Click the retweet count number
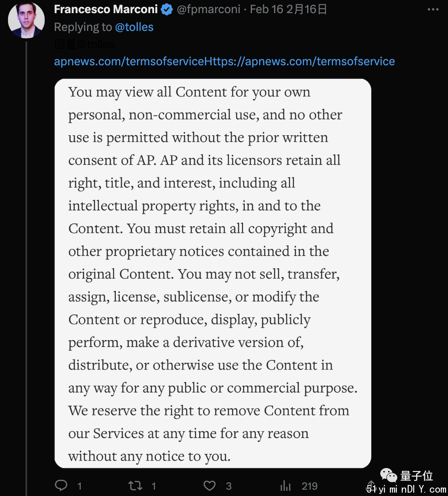Image resolution: width=448 pixels, height=496 pixels. coord(154,486)
